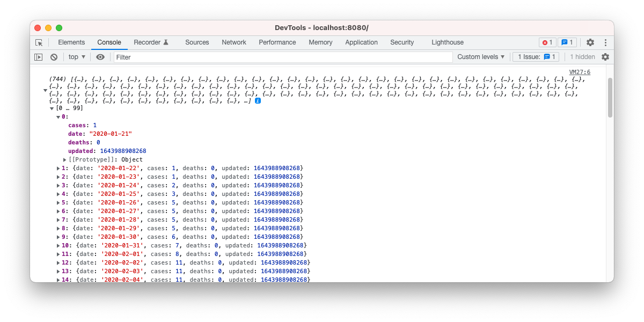Open DevTools settings gear in the top bar
The height and width of the screenshot is (322, 644).
pos(590,42)
